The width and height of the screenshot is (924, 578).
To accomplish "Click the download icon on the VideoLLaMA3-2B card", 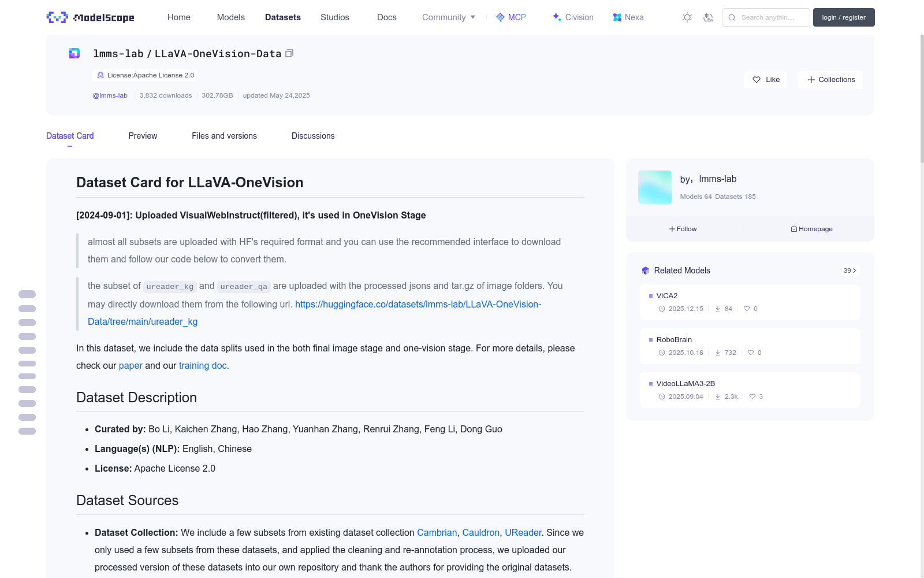I will [718, 397].
